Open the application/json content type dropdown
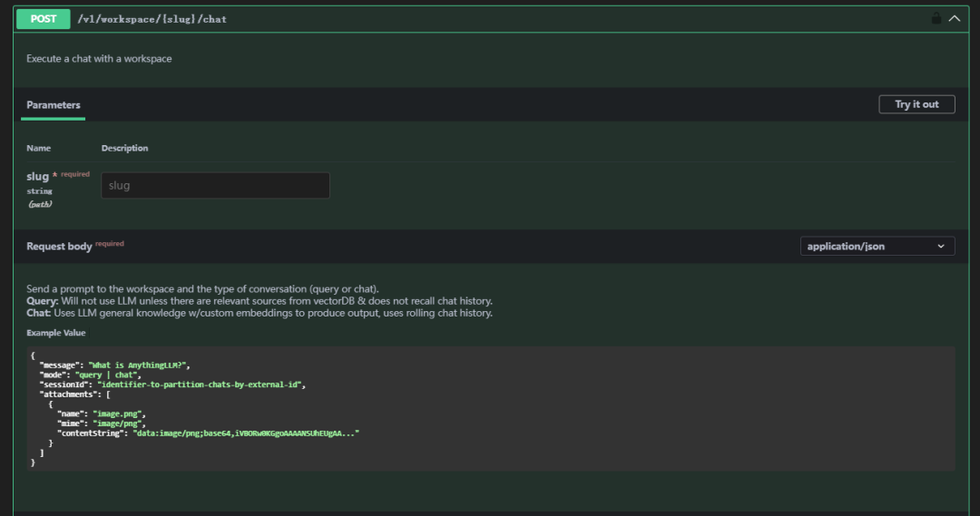This screenshot has height=516, width=980. pos(877,246)
